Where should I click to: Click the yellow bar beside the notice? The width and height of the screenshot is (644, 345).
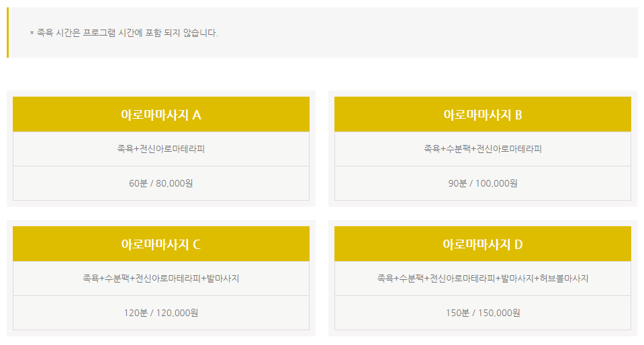pyautogui.click(x=8, y=32)
